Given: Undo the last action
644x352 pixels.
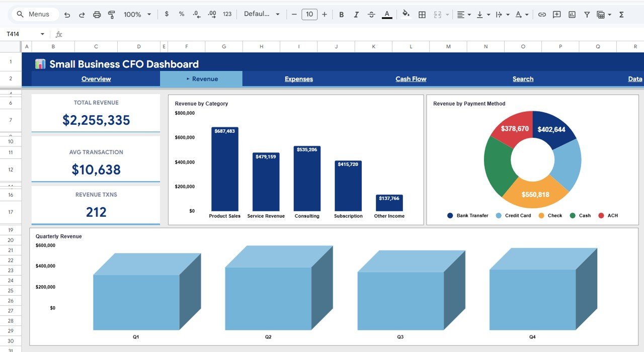Looking at the screenshot, I should tap(67, 14).
